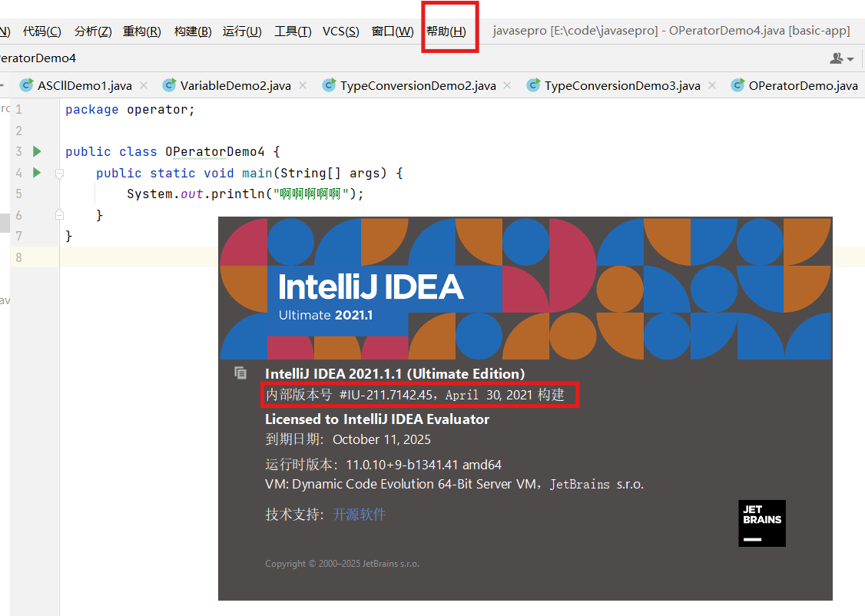The width and height of the screenshot is (865, 616).
Task: Open the 代码(C) menu
Action: point(42,31)
